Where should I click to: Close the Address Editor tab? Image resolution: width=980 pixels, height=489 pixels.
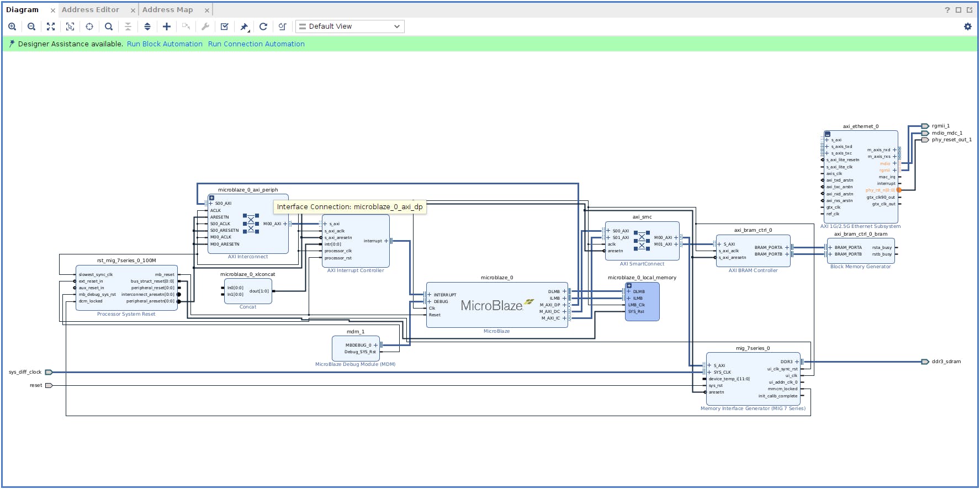tap(133, 10)
